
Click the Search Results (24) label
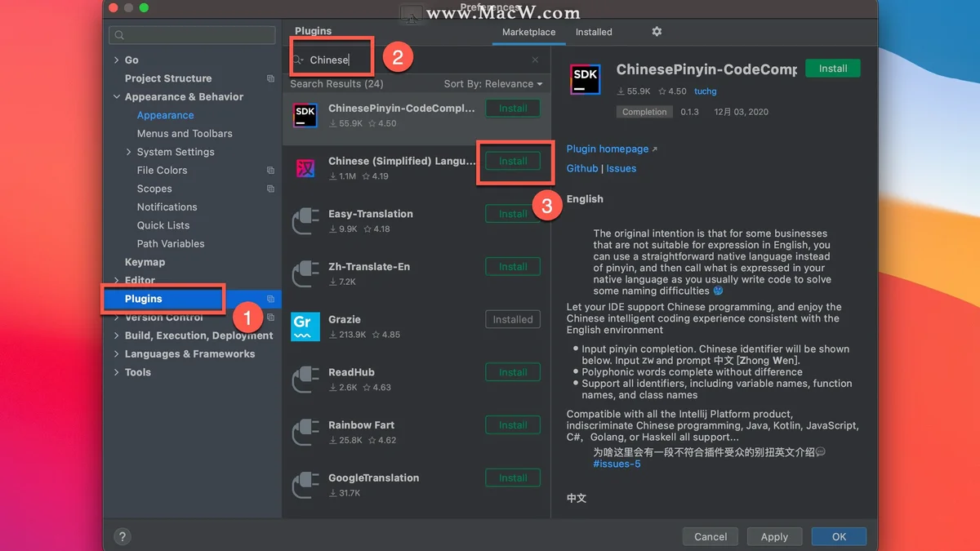pyautogui.click(x=336, y=84)
